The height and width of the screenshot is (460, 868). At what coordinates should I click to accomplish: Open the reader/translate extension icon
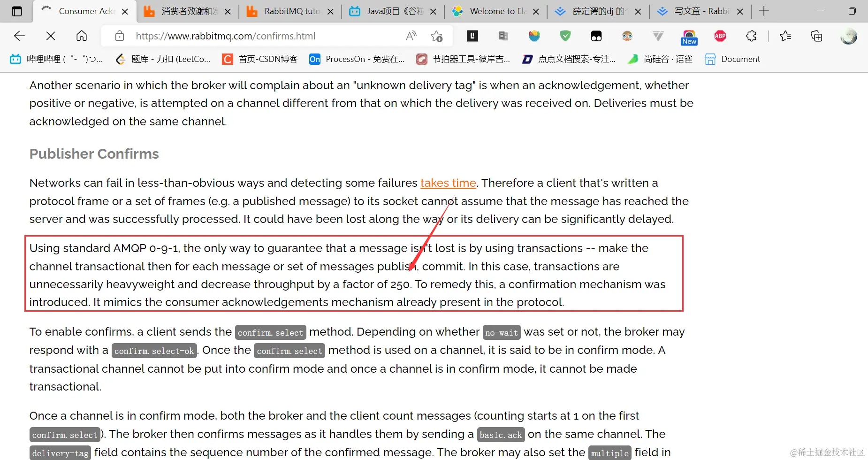(x=503, y=36)
